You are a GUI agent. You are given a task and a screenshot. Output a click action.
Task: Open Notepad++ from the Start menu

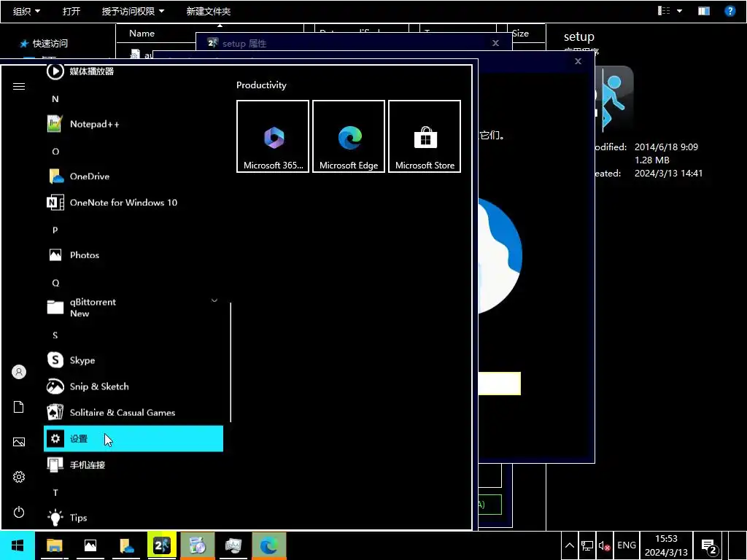[133, 124]
